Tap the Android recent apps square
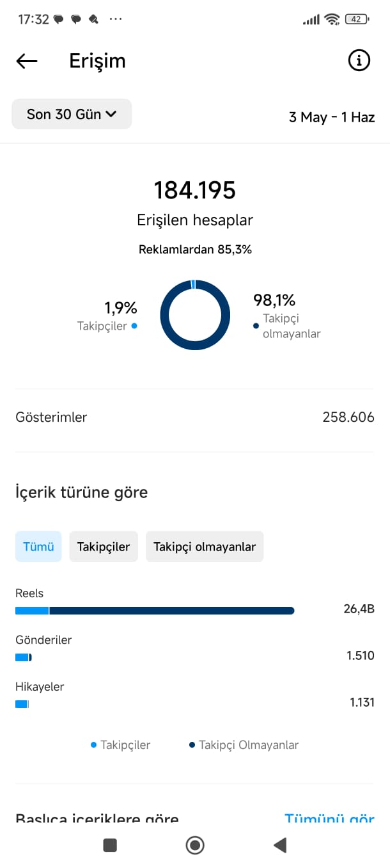Screen dimensions: 390x868 coord(110,845)
